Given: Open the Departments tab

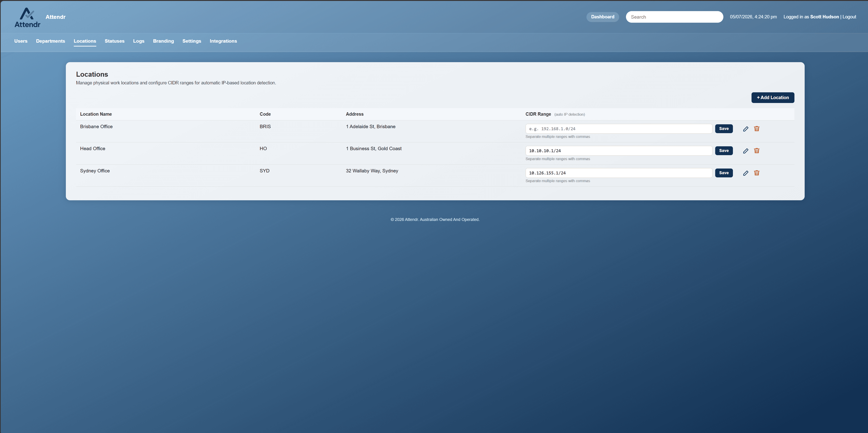Looking at the screenshot, I should point(51,41).
